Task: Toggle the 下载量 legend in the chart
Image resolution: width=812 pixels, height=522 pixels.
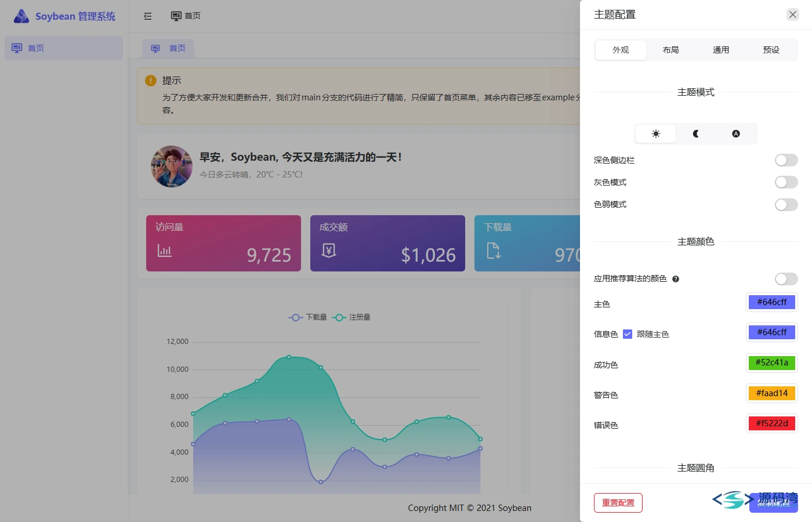Action: coord(308,317)
